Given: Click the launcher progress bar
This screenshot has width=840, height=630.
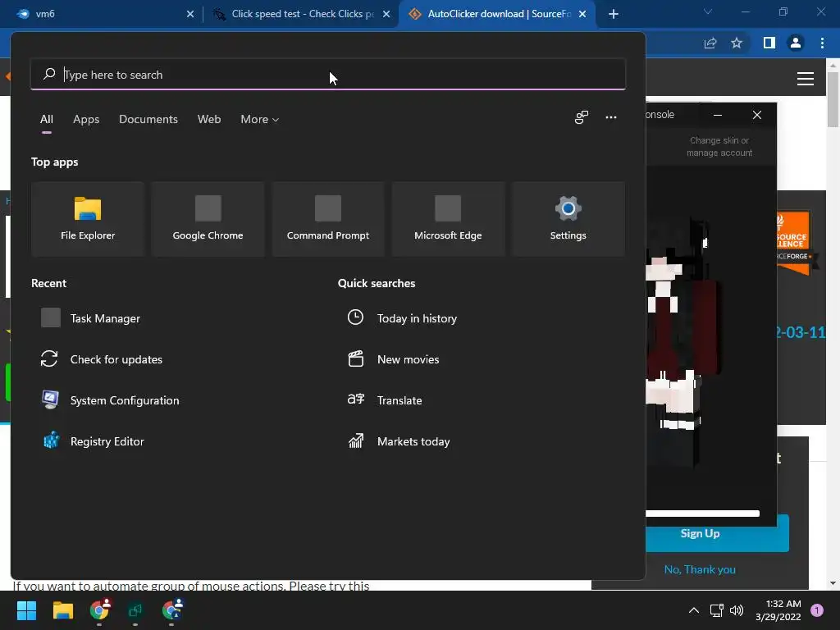Looking at the screenshot, I should [x=702, y=514].
